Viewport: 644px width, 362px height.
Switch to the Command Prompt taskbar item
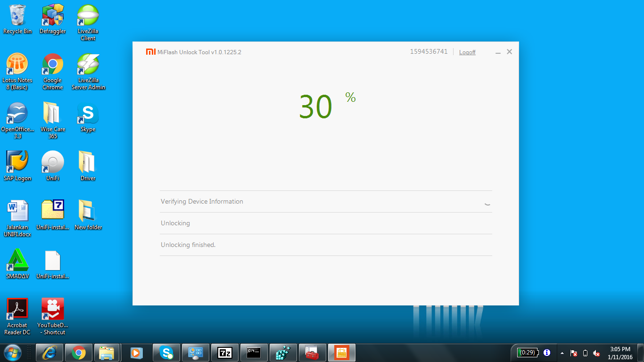[254, 353]
